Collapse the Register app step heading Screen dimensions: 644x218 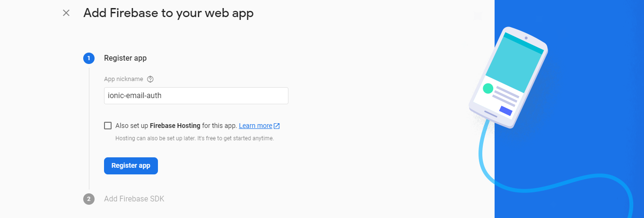click(125, 58)
